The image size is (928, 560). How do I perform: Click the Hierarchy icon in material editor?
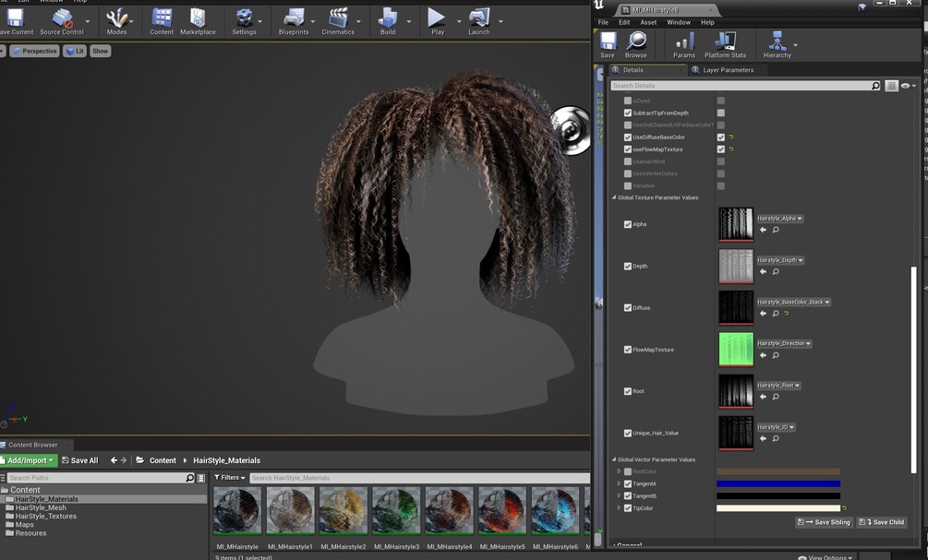coord(777,42)
